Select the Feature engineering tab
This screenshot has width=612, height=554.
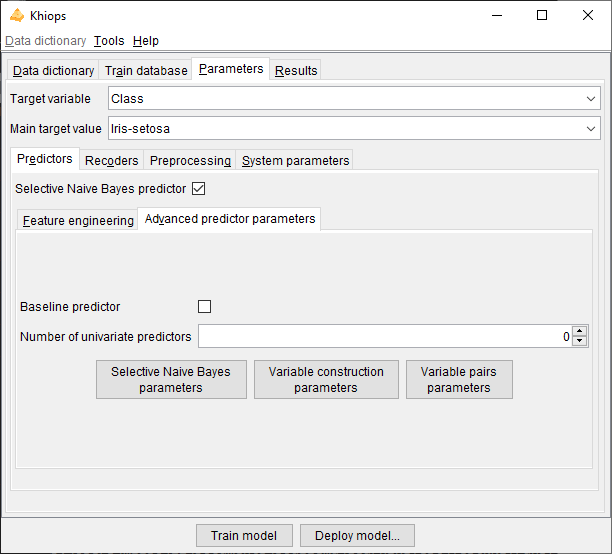tap(78, 221)
